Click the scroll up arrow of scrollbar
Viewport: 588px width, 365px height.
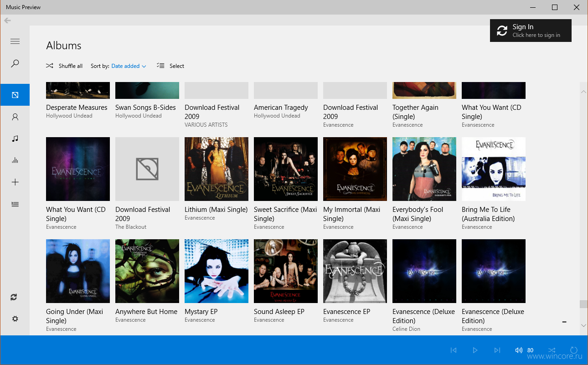click(583, 92)
